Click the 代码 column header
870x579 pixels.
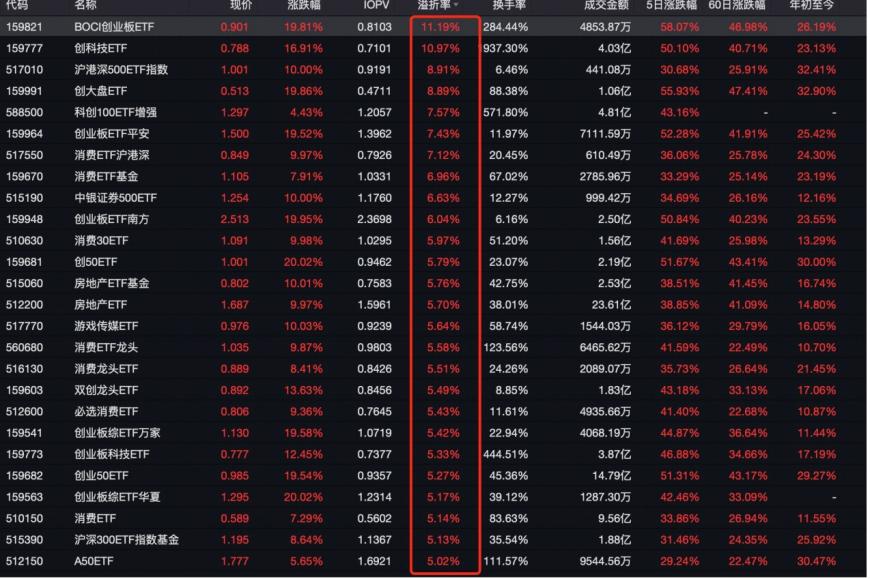pyautogui.click(x=17, y=5)
